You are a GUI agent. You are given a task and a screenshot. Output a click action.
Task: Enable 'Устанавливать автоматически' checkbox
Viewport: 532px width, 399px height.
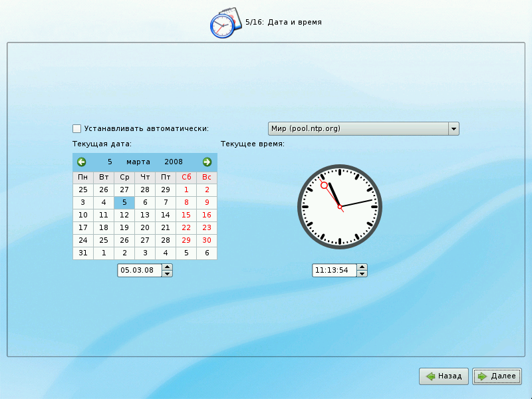77,128
